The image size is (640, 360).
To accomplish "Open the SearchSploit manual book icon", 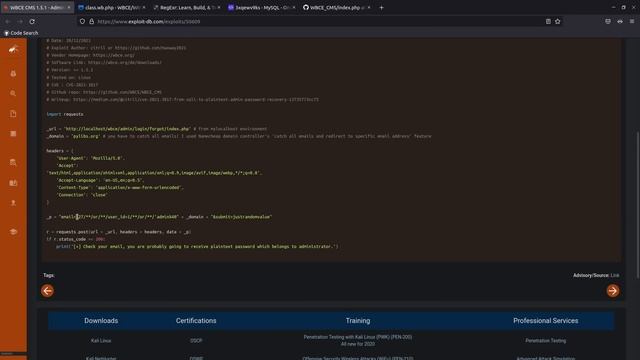I will [13, 183].
